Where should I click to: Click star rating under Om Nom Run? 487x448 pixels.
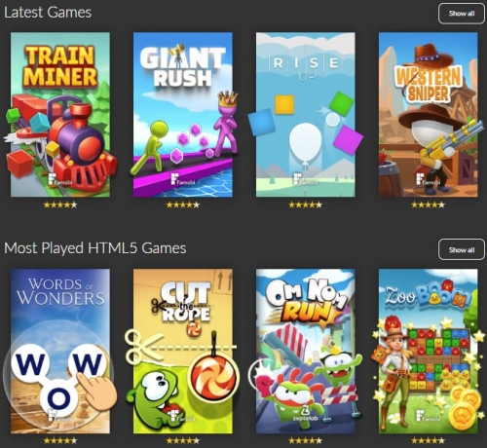pos(306,441)
